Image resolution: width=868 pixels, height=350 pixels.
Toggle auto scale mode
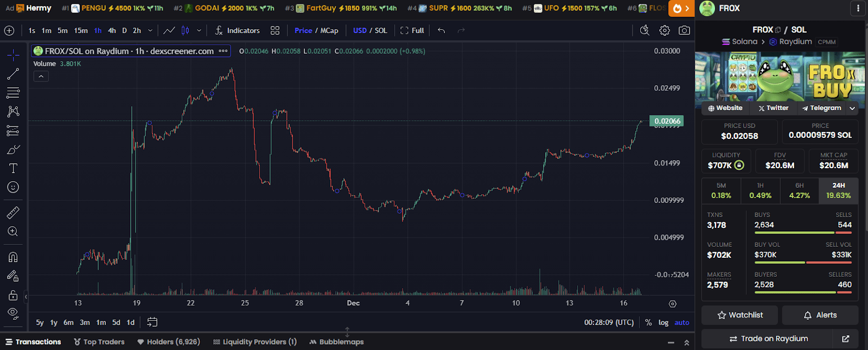click(x=682, y=322)
